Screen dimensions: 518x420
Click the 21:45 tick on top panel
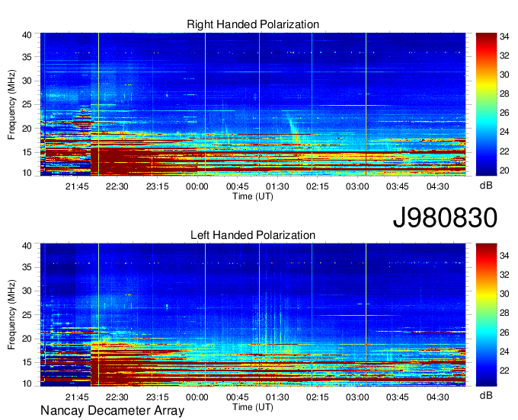click(77, 186)
